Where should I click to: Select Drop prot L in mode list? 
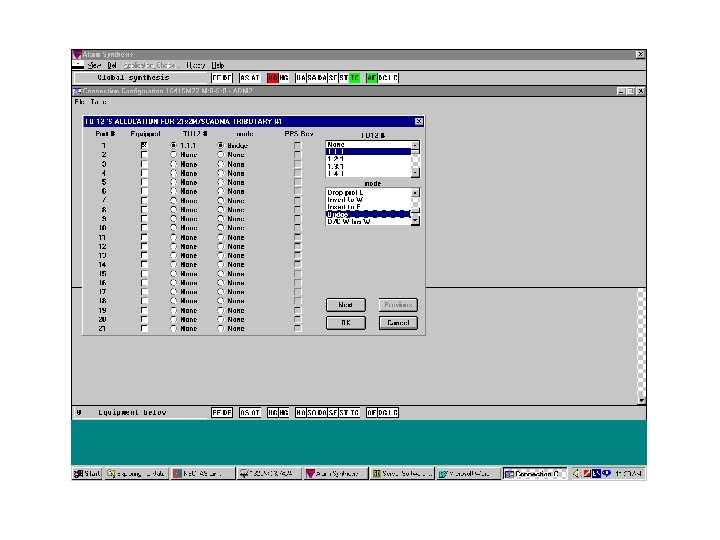368,192
